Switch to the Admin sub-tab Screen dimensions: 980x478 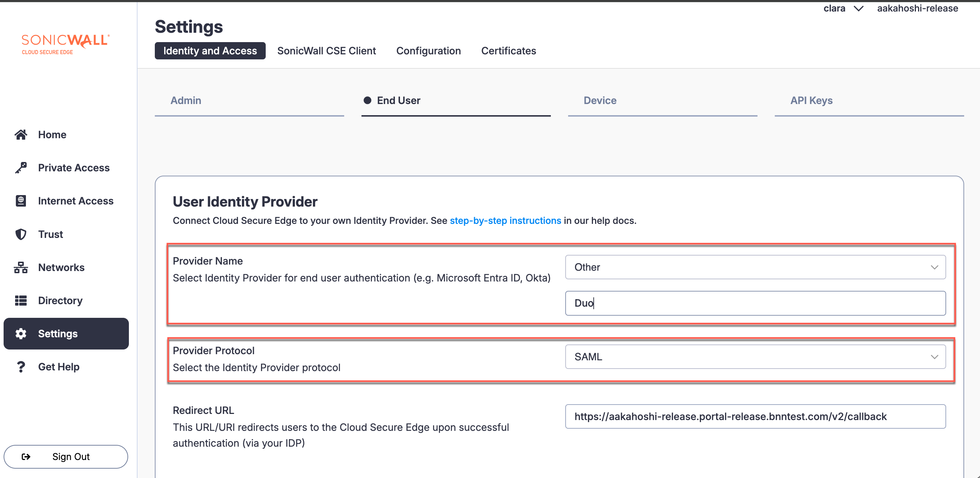[186, 100]
